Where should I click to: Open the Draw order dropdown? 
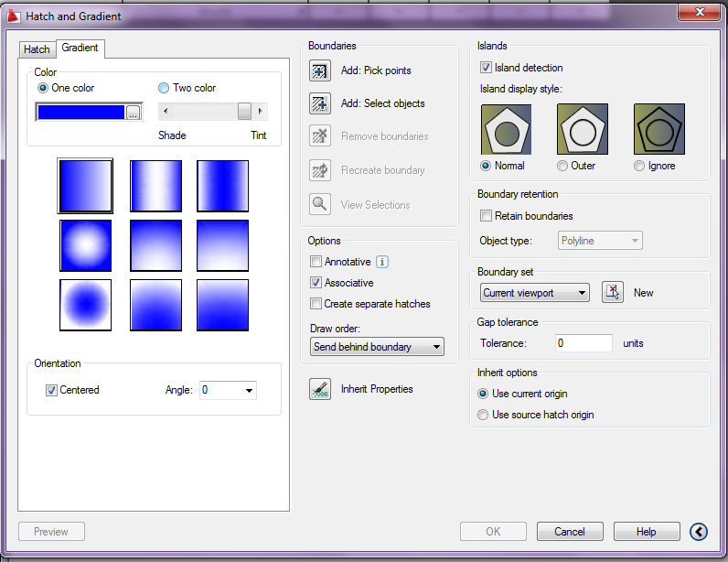(x=377, y=347)
